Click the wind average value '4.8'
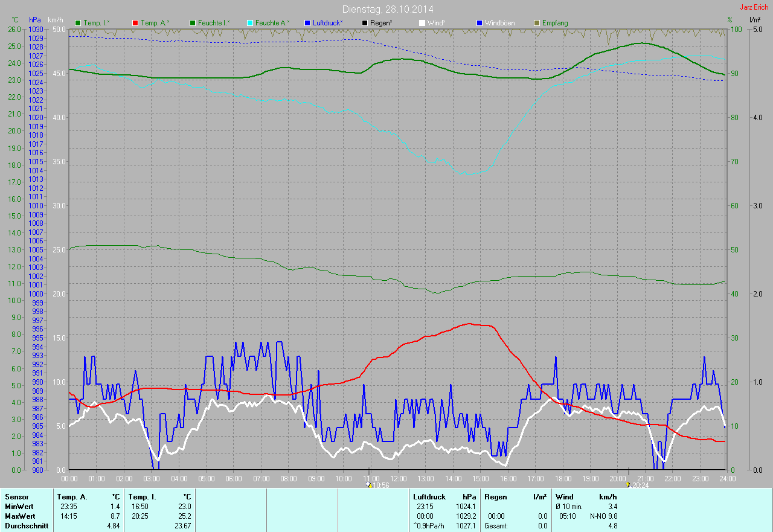Viewport: 773px width, 532px height. click(x=612, y=526)
